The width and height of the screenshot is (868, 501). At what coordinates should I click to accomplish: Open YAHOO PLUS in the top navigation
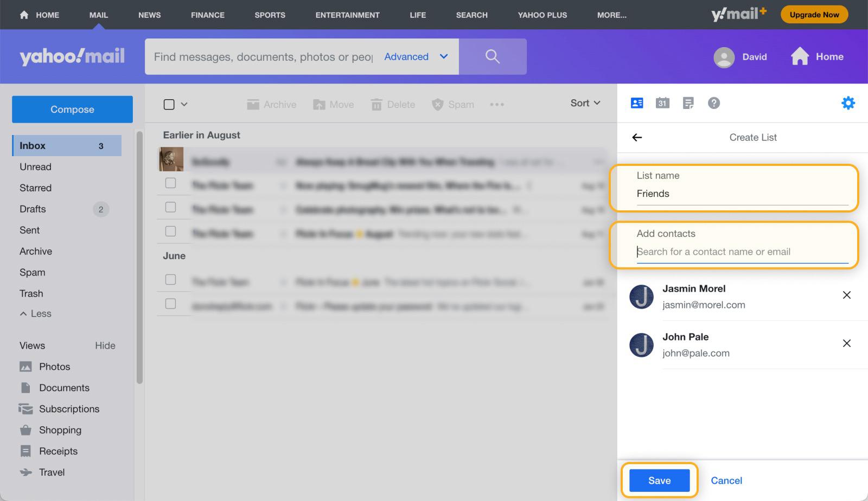tap(542, 15)
